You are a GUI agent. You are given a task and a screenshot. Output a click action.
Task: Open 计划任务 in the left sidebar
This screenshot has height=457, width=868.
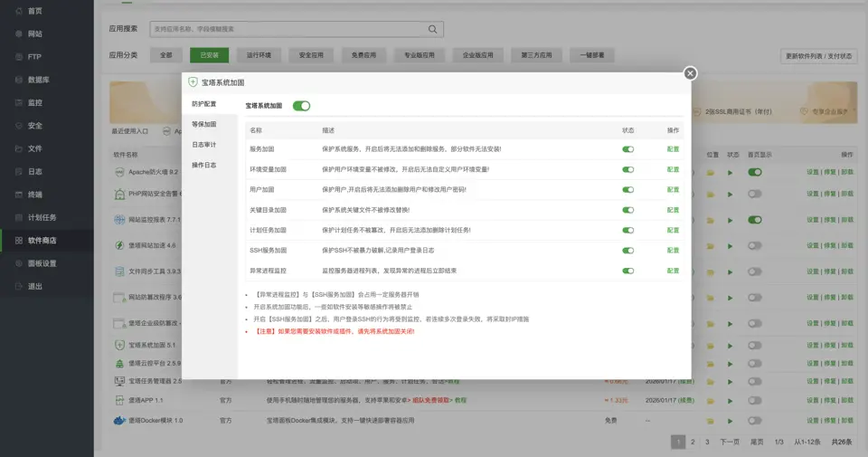tap(47, 218)
